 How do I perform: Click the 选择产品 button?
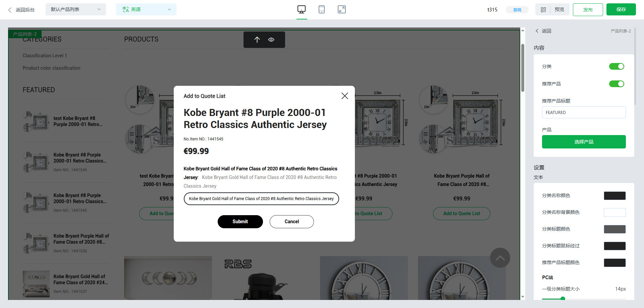tap(584, 142)
